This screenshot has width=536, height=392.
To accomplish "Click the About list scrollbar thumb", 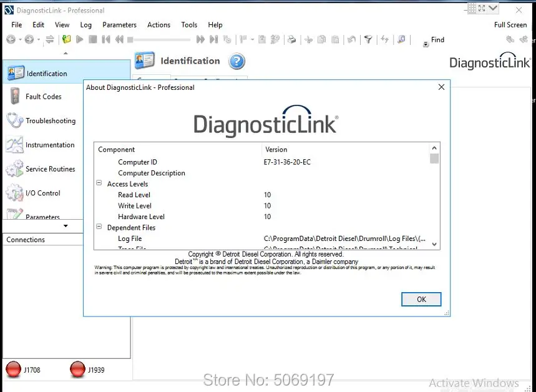I will coord(434,159).
